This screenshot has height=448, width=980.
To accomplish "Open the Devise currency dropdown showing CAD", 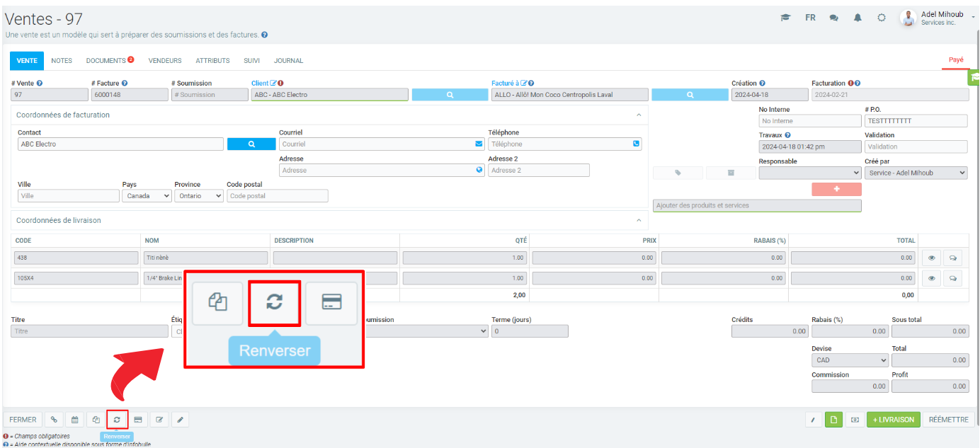I will (x=850, y=360).
